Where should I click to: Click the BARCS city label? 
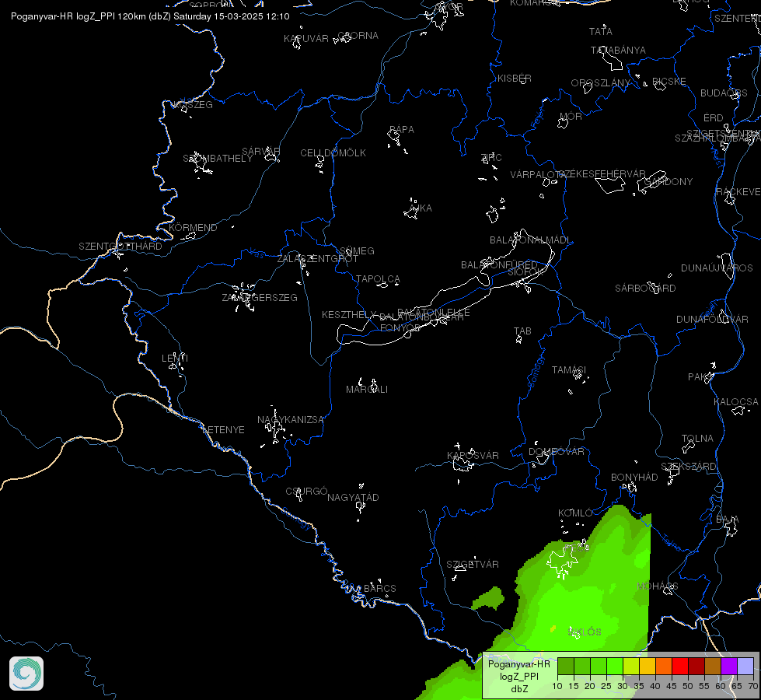pos(380,588)
